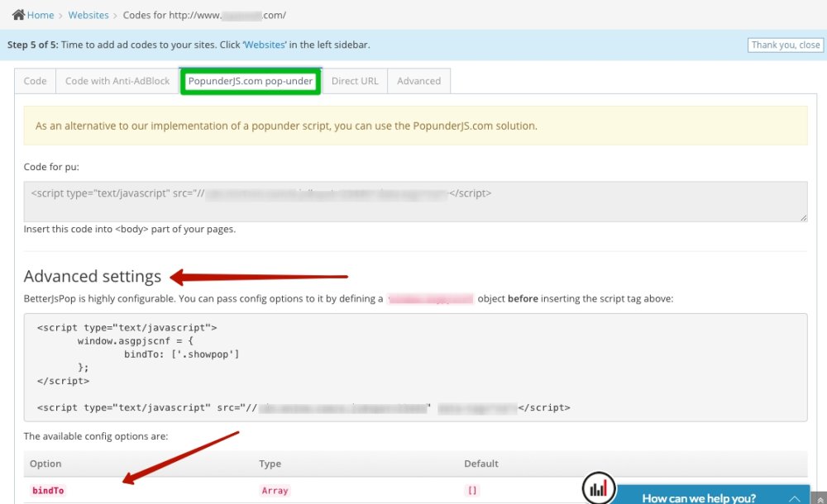
Task: Click the Advanced settings code sample block
Action: point(416,368)
